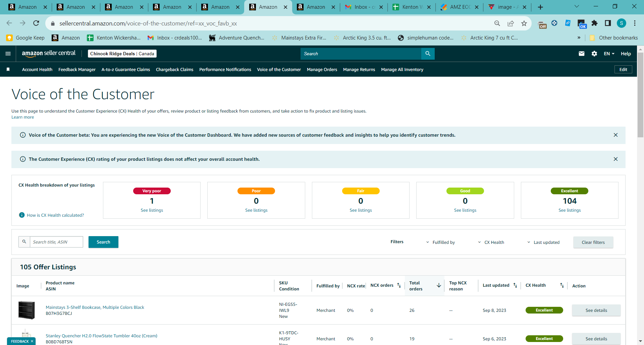Open See details for Mainstays 3-Shelf Bookcase

click(596, 310)
